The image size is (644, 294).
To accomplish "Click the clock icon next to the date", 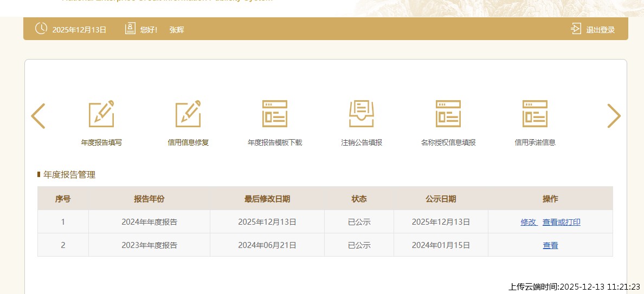I will 41,29.
